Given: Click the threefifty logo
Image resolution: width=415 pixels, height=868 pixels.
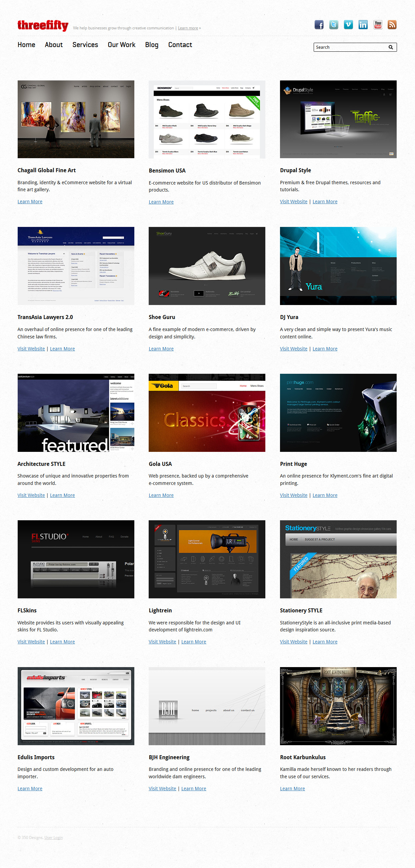Looking at the screenshot, I should [43, 25].
